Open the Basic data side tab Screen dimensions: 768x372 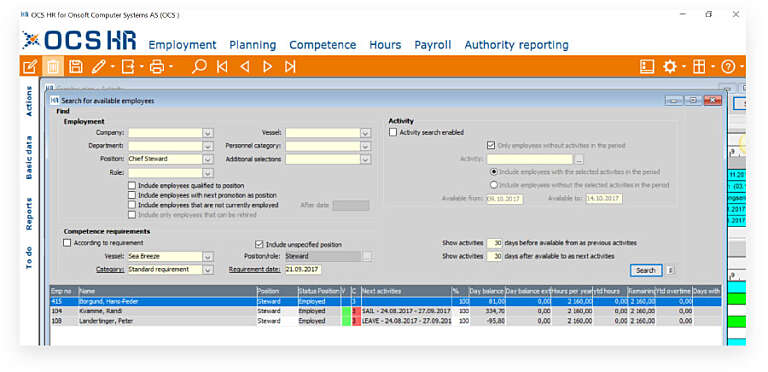29,157
